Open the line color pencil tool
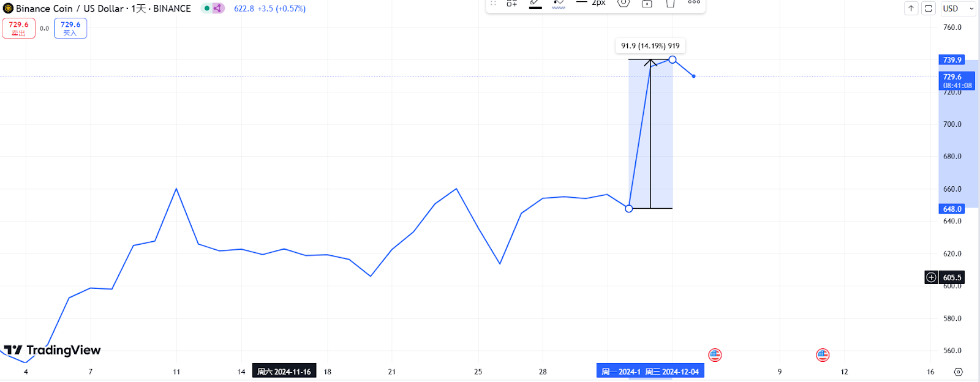 point(535,4)
